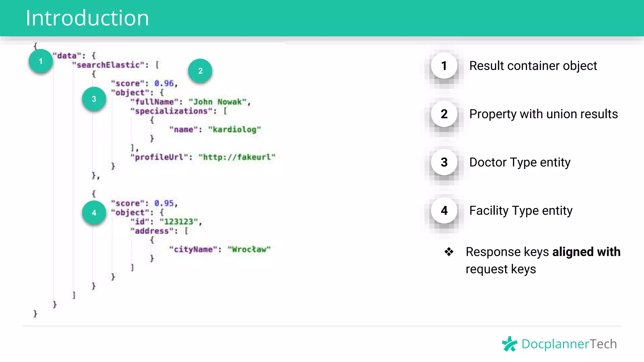Click the "object" key after score 0.95
The image size is (644, 362).
(x=130, y=213)
